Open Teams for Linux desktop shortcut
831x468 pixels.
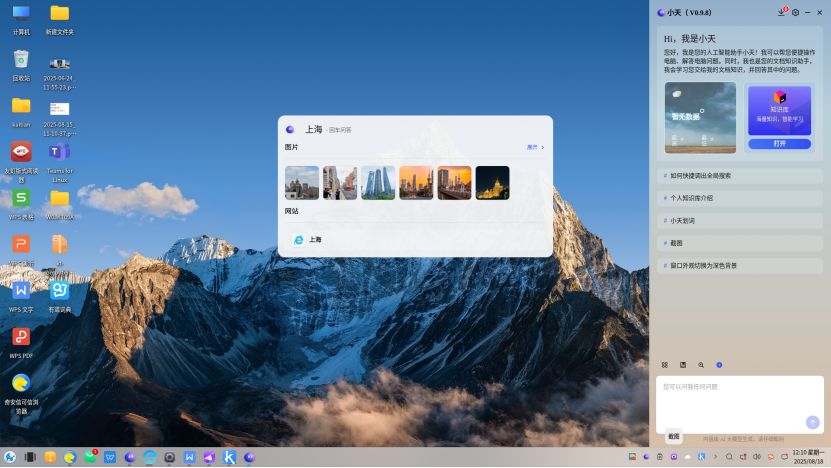[x=59, y=154]
